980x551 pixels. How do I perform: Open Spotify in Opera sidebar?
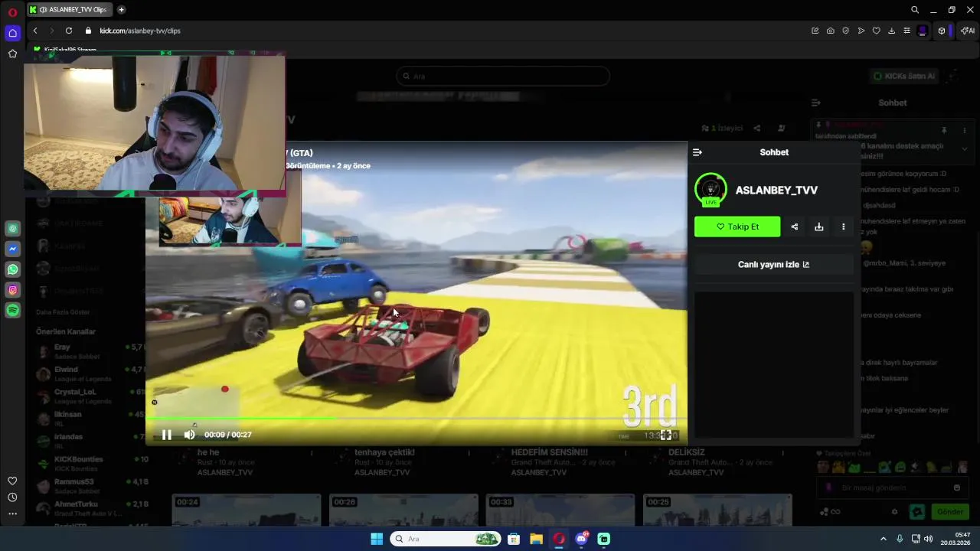coord(12,311)
